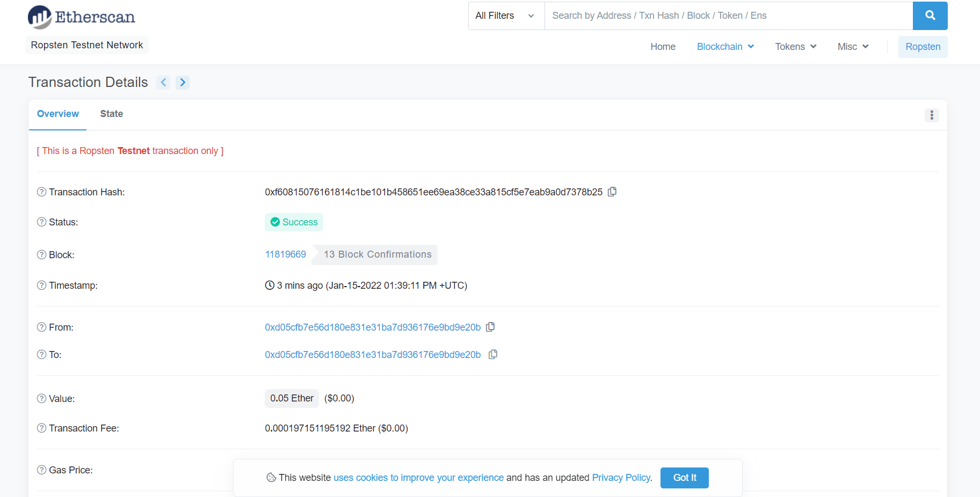
Task: Open the All Filters dropdown
Action: click(x=506, y=16)
